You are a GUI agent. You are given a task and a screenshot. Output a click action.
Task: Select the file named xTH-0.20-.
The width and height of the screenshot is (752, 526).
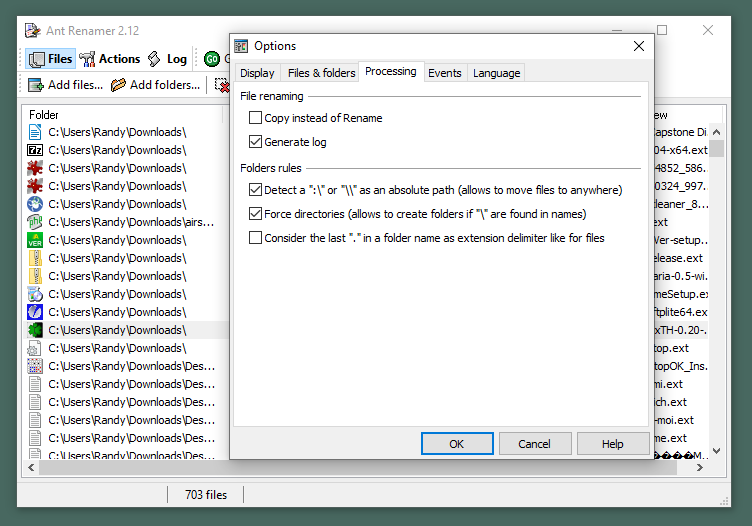pos(681,330)
